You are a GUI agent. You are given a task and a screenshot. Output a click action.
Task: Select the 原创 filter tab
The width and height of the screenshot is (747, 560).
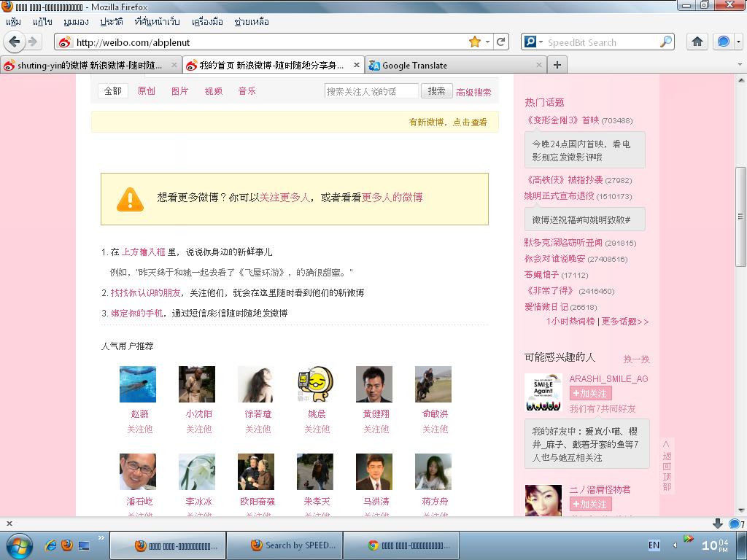(x=146, y=90)
